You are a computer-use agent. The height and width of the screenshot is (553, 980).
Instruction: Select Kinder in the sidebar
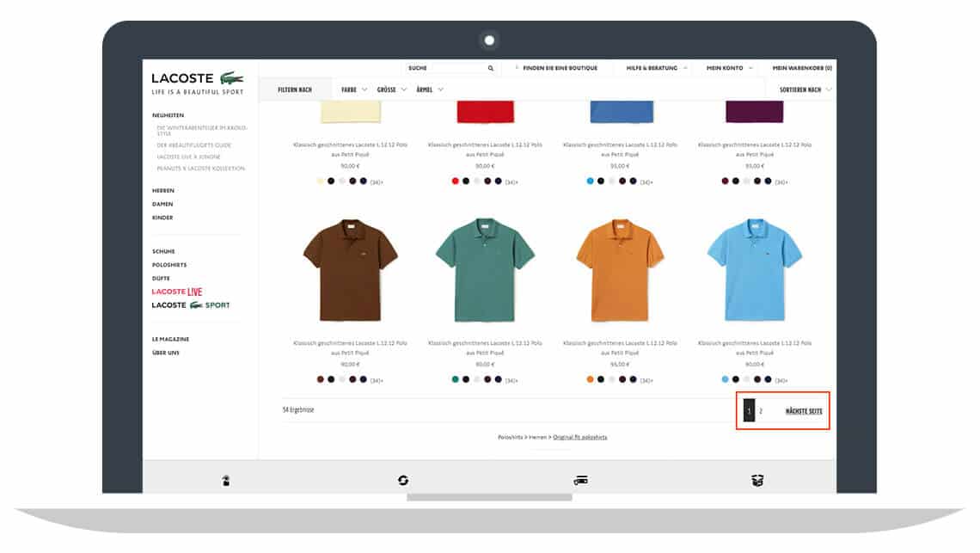tap(162, 218)
